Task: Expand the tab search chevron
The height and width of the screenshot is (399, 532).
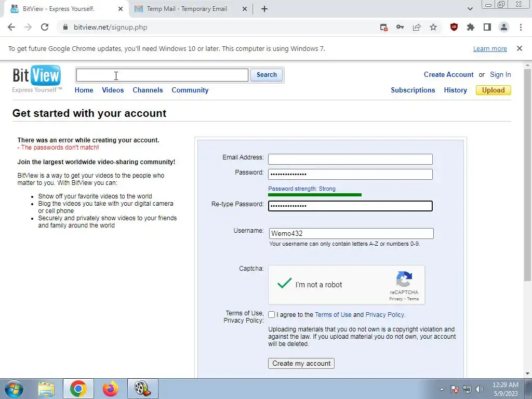Action: 470,9
